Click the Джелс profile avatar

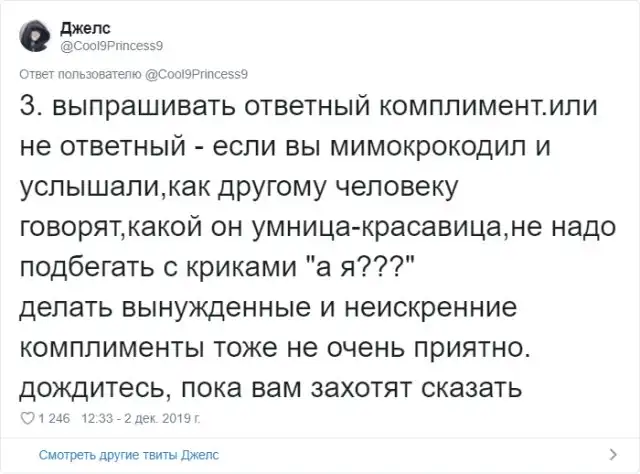(36, 37)
